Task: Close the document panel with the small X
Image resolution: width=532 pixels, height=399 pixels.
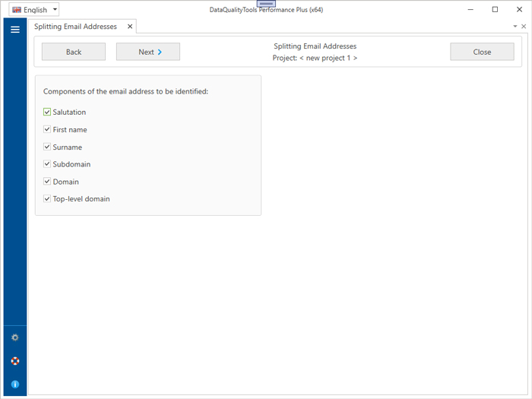Action: [524, 26]
